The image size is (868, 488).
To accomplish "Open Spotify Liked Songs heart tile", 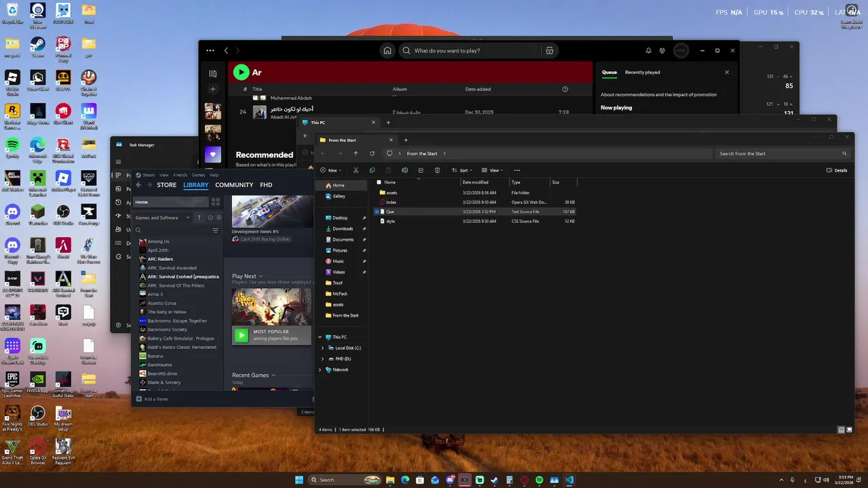I will pyautogui.click(x=213, y=155).
